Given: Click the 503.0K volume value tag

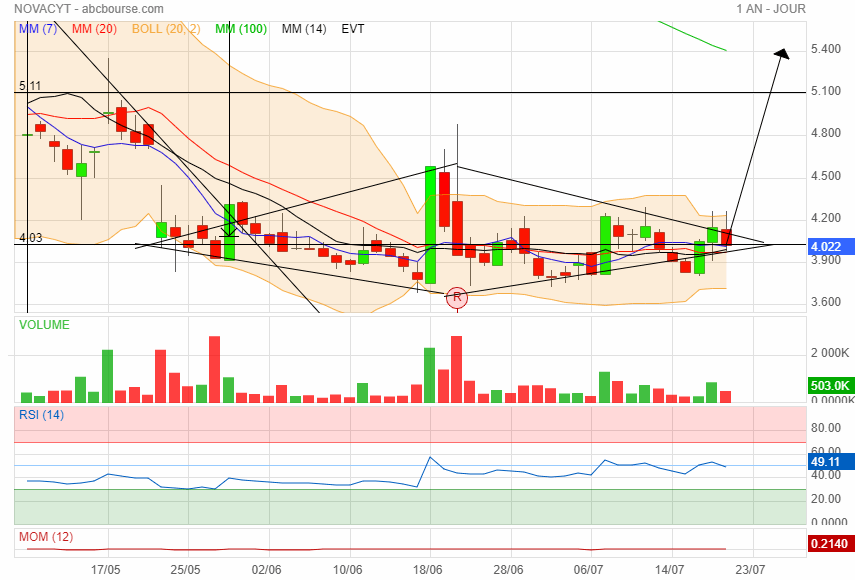Looking at the screenshot, I should [x=830, y=385].
